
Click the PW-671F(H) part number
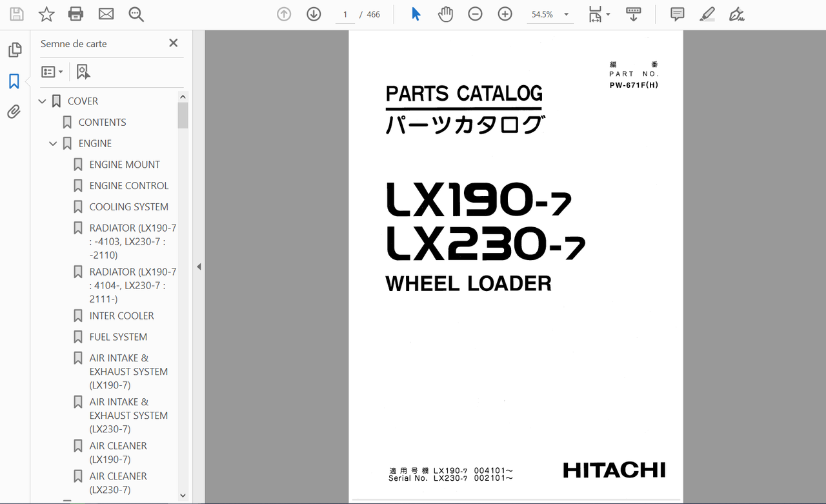point(634,85)
